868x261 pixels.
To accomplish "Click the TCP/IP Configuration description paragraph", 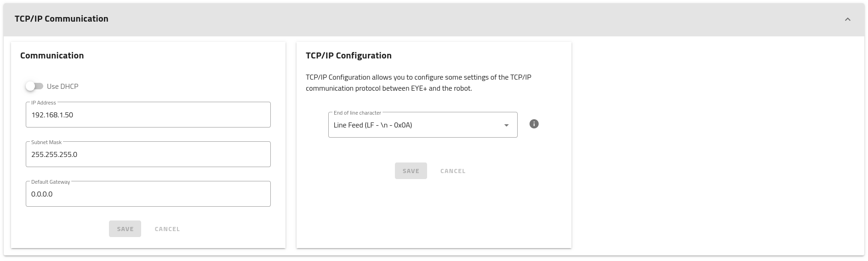I will (x=418, y=83).
